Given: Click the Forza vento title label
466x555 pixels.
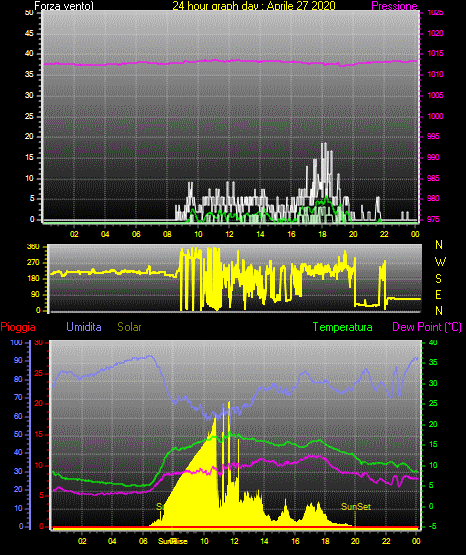Looking at the screenshot, I should [64, 6].
